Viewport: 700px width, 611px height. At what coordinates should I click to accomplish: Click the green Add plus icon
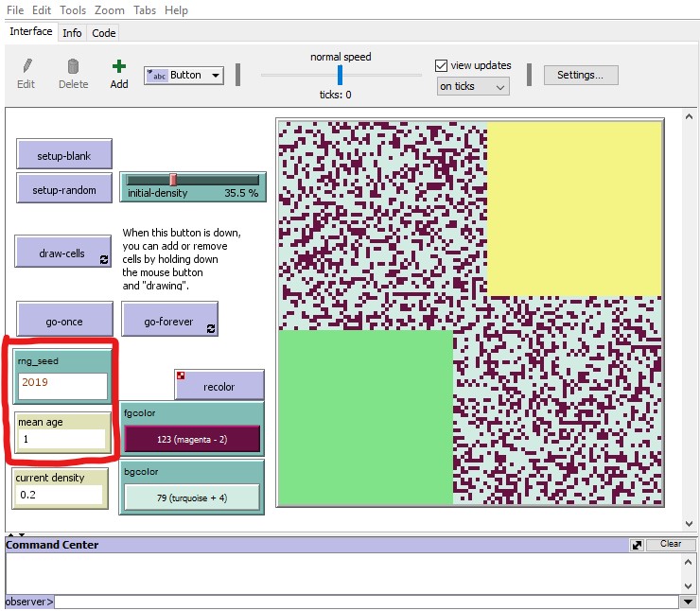(119, 66)
